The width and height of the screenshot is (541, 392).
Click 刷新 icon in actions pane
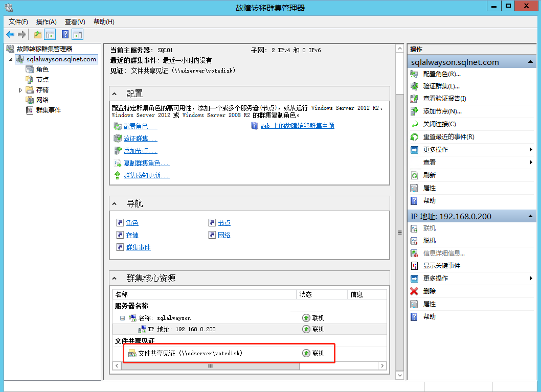(x=414, y=175)
